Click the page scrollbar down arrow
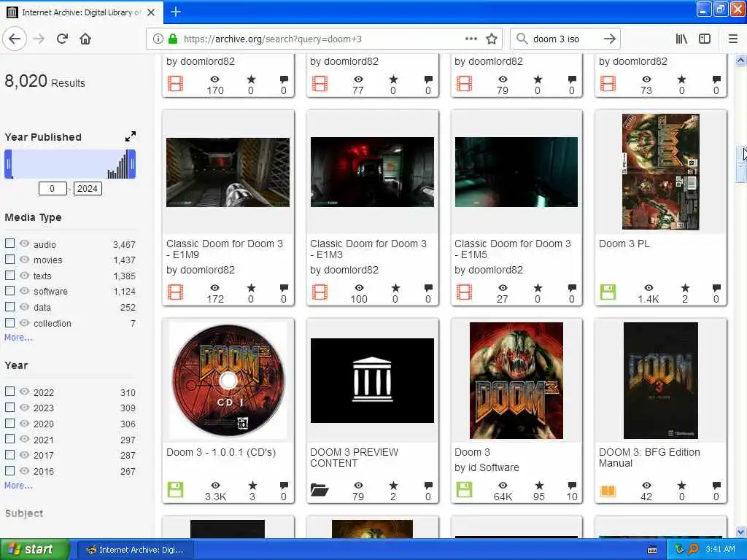This screenshot has width=747, height=560. point(740,532)
